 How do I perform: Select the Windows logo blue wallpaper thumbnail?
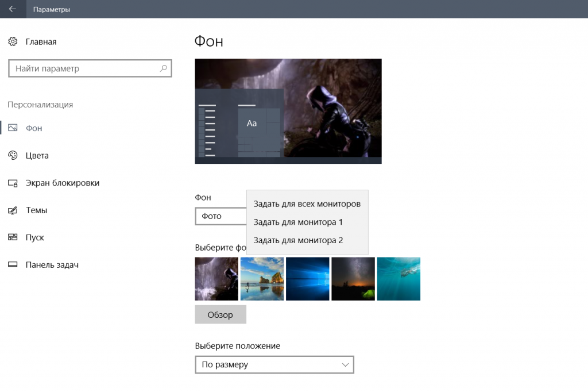pyautogui.click(x=308, y=279)
